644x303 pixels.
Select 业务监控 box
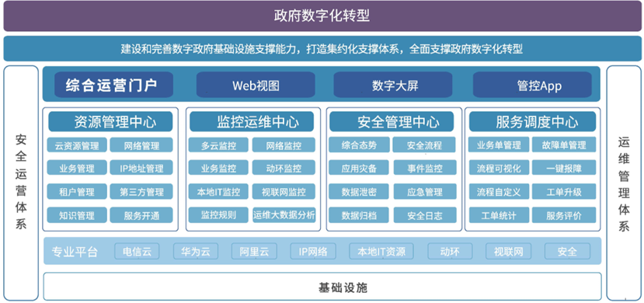click(x=218, y=168)
